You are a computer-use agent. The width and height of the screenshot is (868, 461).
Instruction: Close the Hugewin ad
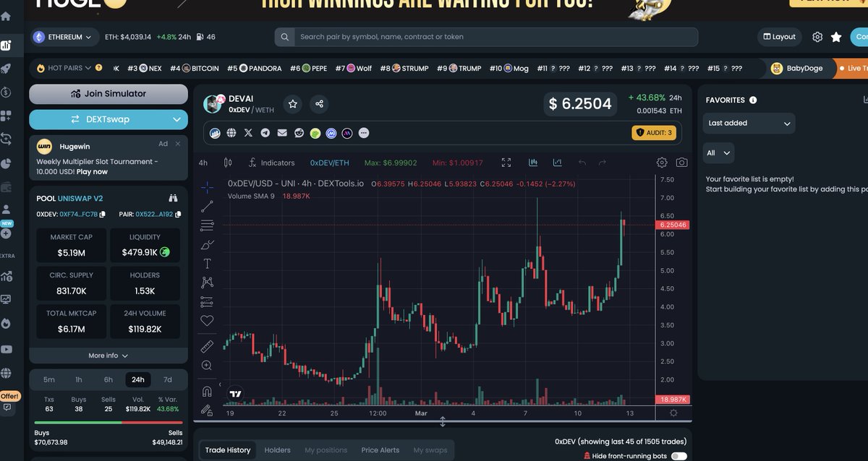coord(177,145)
